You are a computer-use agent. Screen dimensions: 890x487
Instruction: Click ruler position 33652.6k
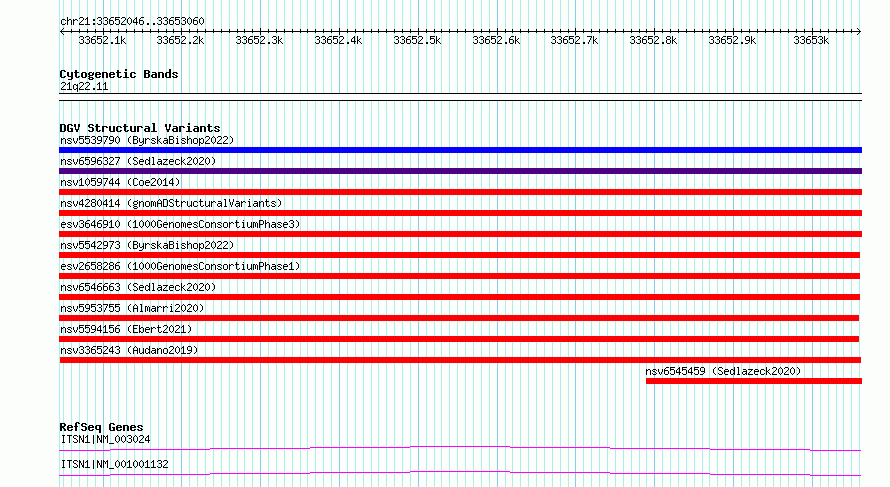(x=496, y=40)
